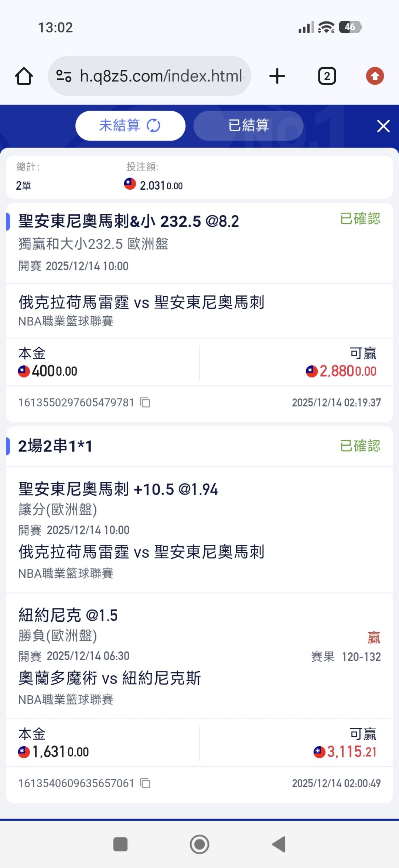Copy bet order number ending in 657061
Viewport: 399px width, 868px height.
pyautogui.click(x=145, y=783)
